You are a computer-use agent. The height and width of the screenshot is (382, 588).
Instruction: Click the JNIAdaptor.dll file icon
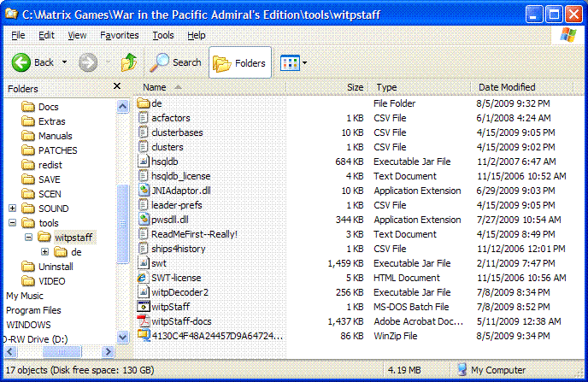coord(144,191)
